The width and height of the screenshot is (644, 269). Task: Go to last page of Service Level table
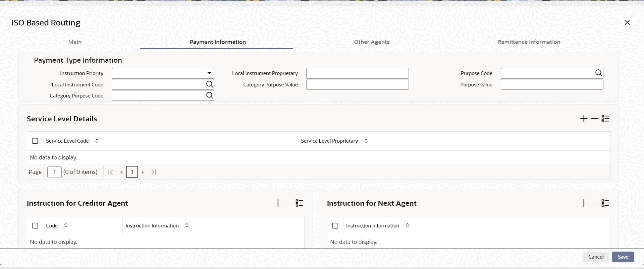pos(154,172)
